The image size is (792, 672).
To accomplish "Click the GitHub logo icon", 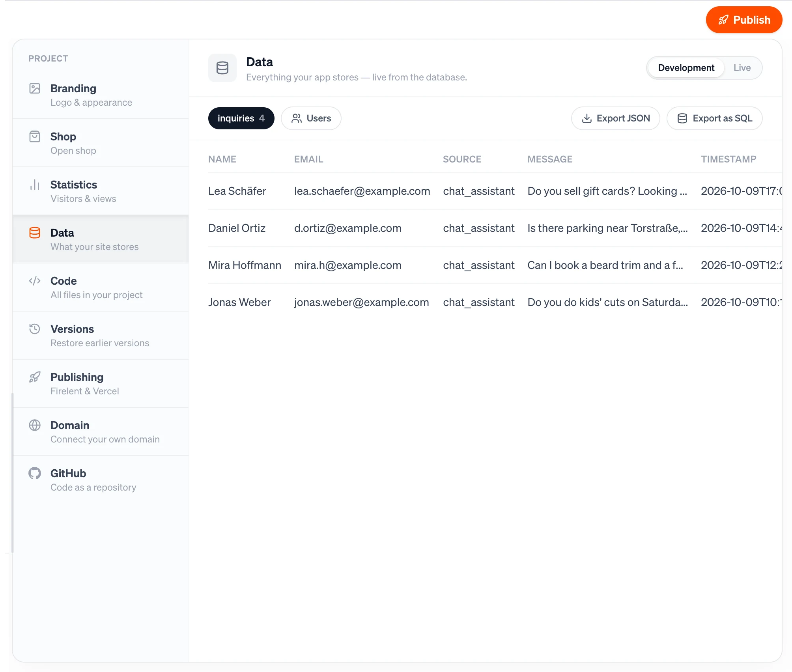I will [x=35, y=473].
